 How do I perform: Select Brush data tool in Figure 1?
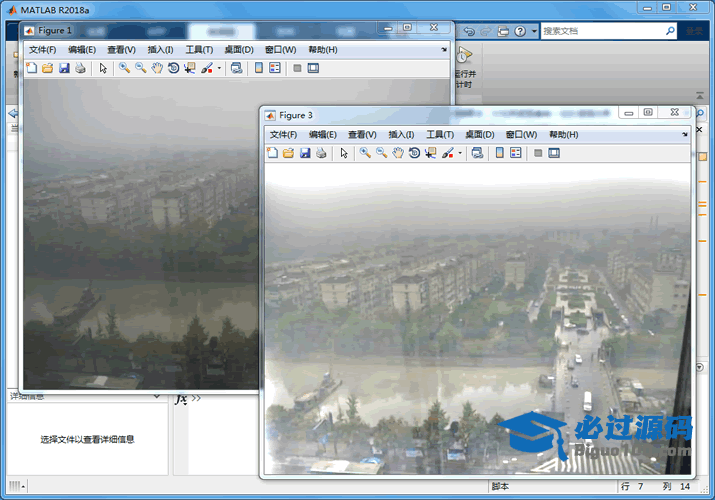(207, 68)
